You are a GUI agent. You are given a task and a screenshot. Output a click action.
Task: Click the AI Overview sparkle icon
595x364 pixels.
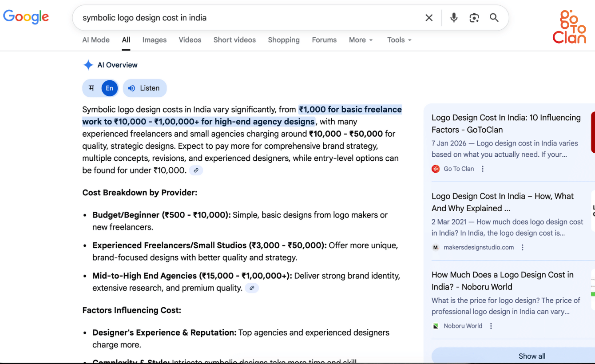click(88, 64)
